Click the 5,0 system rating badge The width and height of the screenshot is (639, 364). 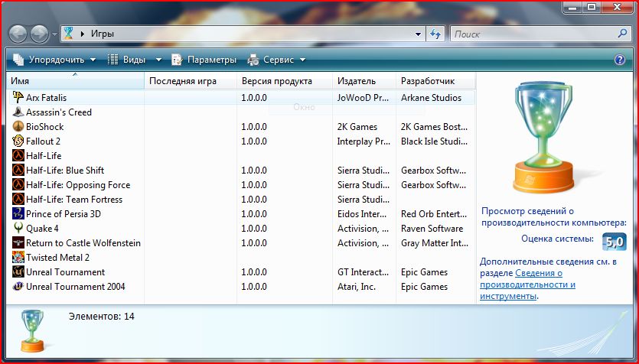614,242
